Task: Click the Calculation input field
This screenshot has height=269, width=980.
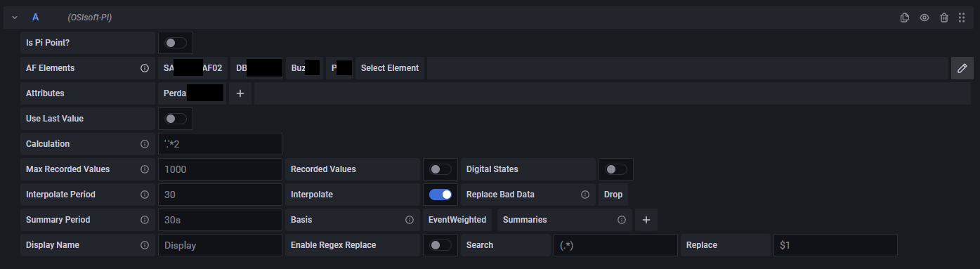Action: [220, 144]
